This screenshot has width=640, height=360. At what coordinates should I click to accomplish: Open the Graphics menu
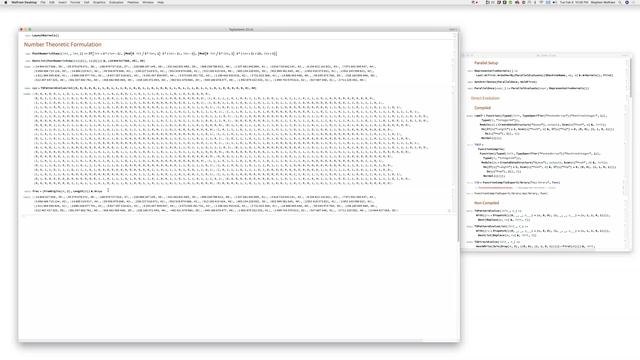(99, 2)
